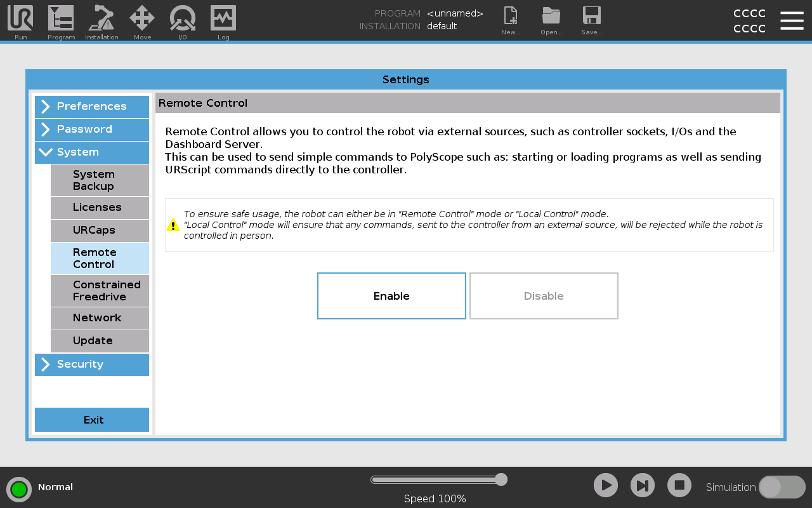Click the Disable button

[x=544, y=296]
